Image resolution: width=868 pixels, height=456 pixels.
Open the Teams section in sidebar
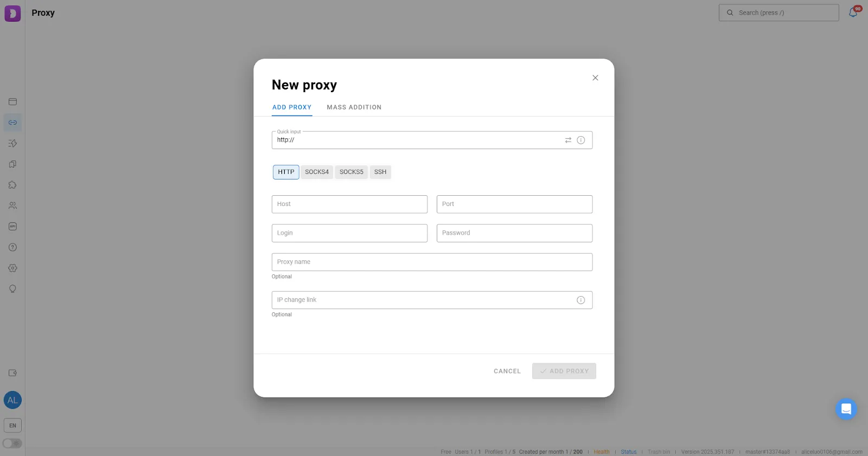[12, 205]
